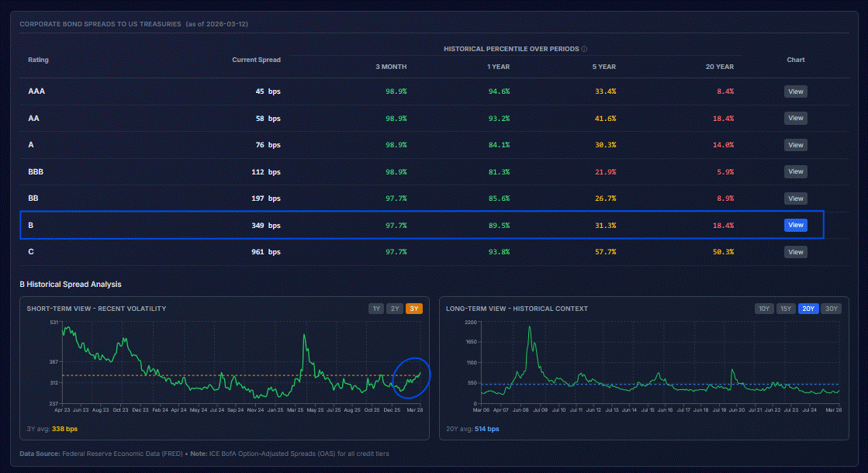Click the orange 3Y average dashed line
Image resolution: width=868 pixels, height=473 pixels.
(x=233, y=375)
